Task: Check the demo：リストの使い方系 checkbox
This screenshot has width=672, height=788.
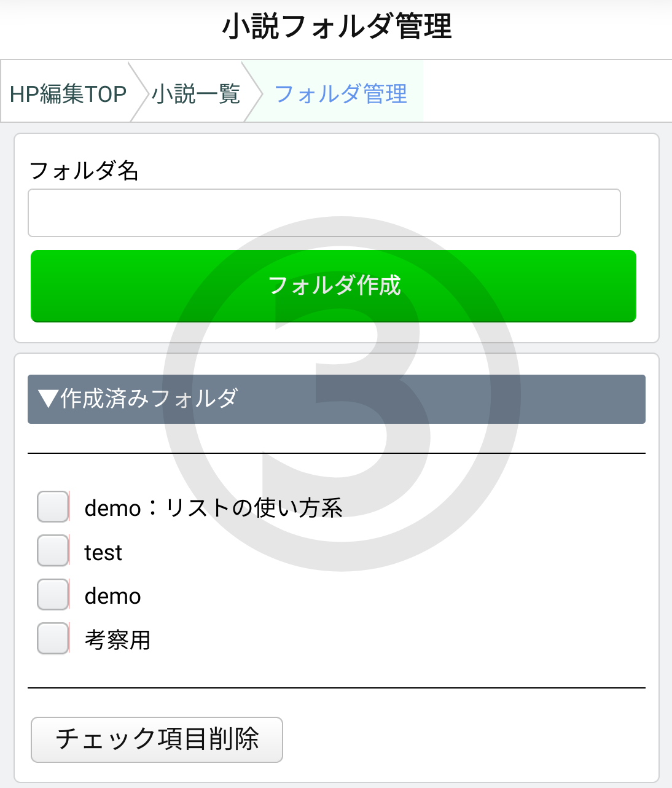Action: 53,507
